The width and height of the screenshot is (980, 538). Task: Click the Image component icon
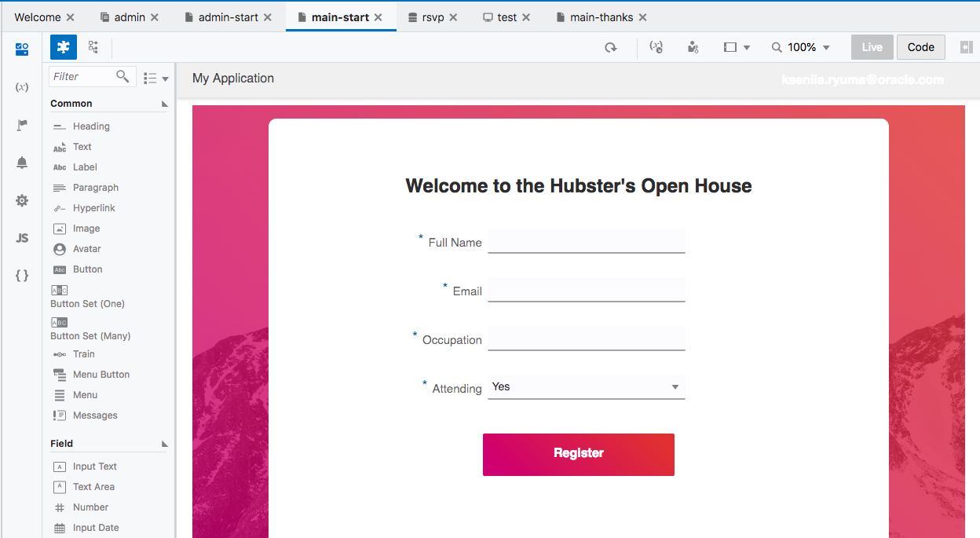pyautogui.click(x=60, y=229)
